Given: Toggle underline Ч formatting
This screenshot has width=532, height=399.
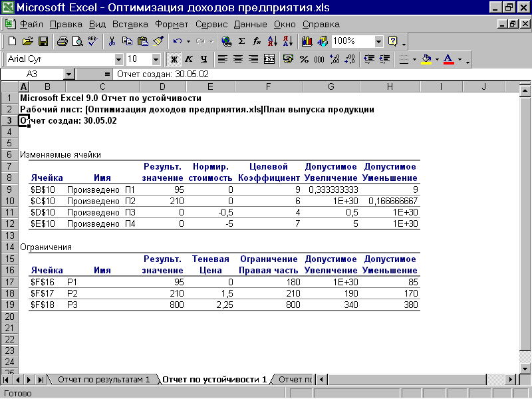Looking at the screenshot, I should 203,59.
